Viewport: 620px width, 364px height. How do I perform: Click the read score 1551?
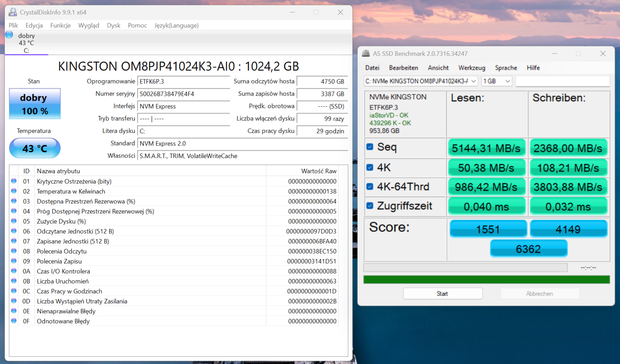(x=488, y=229)
